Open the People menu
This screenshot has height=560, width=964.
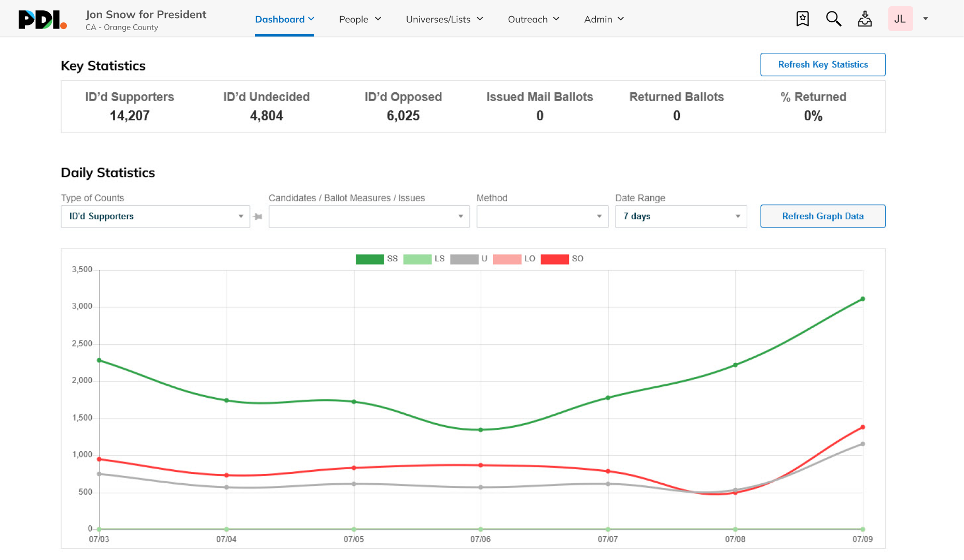pyautogui.click(x=360, y=19)
